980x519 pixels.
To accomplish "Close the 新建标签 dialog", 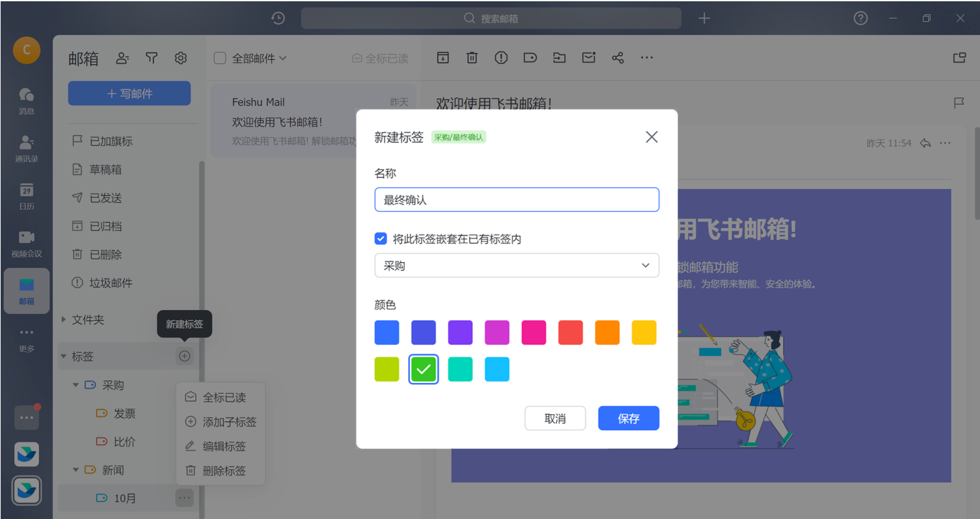I will [x=652, y=137].
